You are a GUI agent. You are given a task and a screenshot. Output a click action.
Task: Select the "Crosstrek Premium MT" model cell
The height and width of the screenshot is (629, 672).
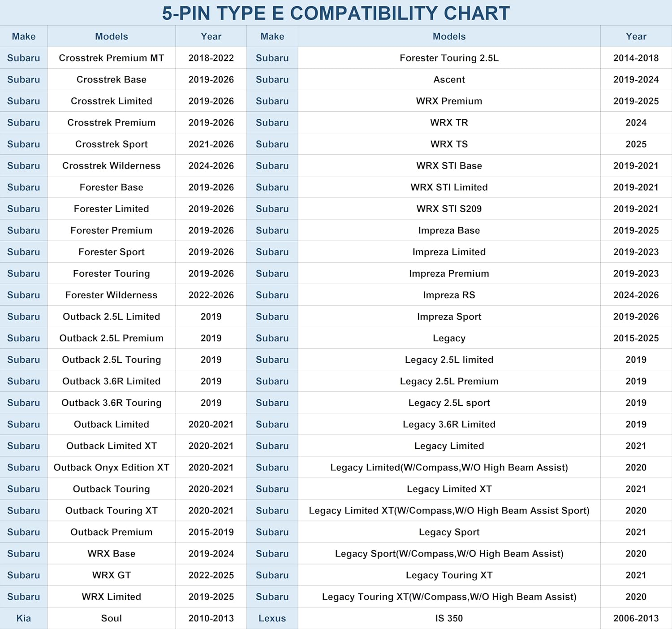point(112,58)
